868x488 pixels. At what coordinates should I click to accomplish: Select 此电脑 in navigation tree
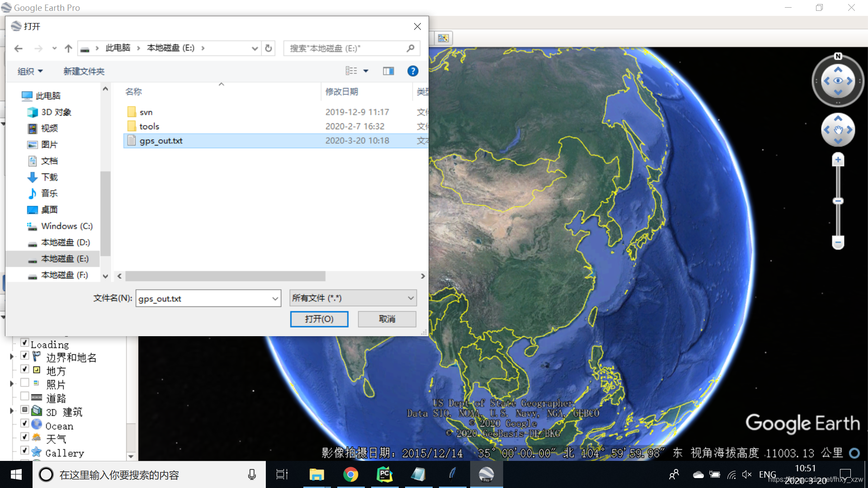48,96
